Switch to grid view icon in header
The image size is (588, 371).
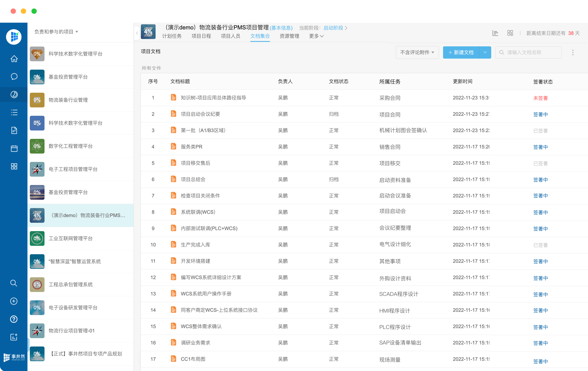click(x=510, y=33)
